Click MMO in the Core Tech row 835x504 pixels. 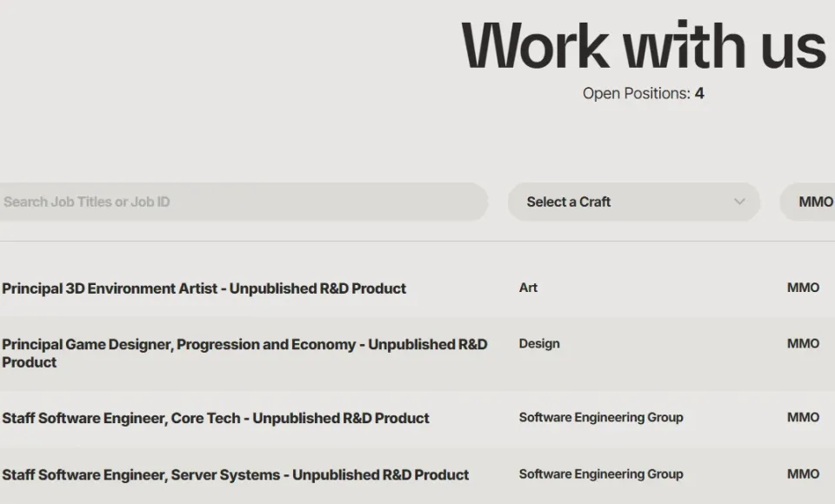click(803, 417)
